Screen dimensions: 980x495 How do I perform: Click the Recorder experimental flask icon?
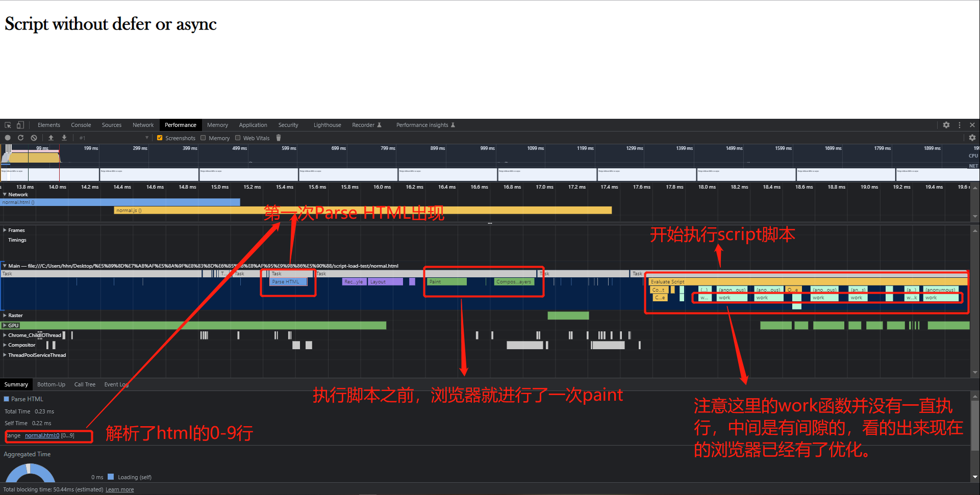(379, 125)
